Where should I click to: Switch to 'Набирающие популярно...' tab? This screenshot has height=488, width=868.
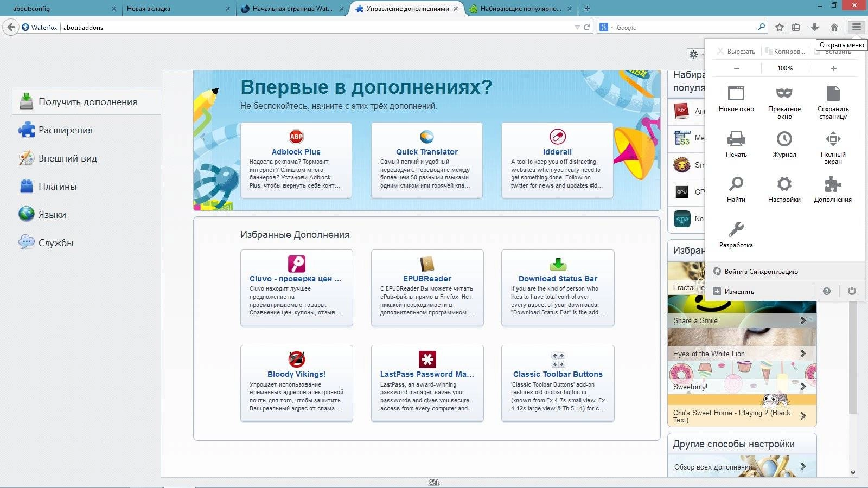pyautogui.click(x=520, y=8)
